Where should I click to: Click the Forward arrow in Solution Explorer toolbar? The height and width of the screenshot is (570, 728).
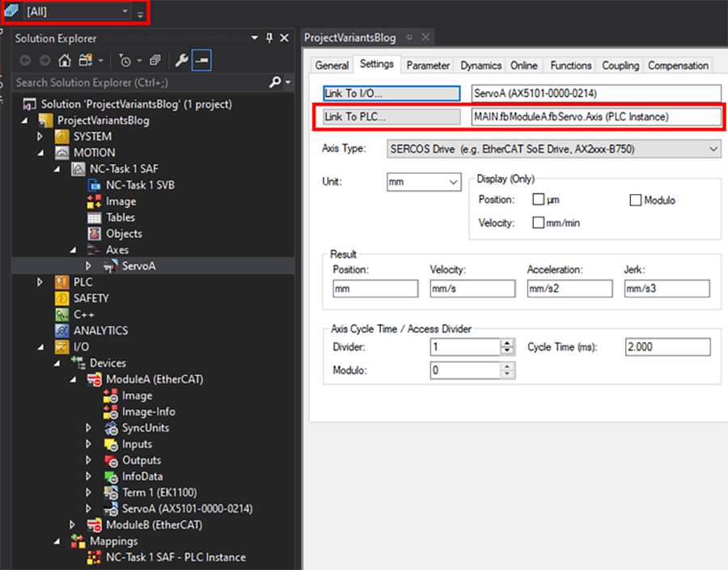tap(44, 61)
